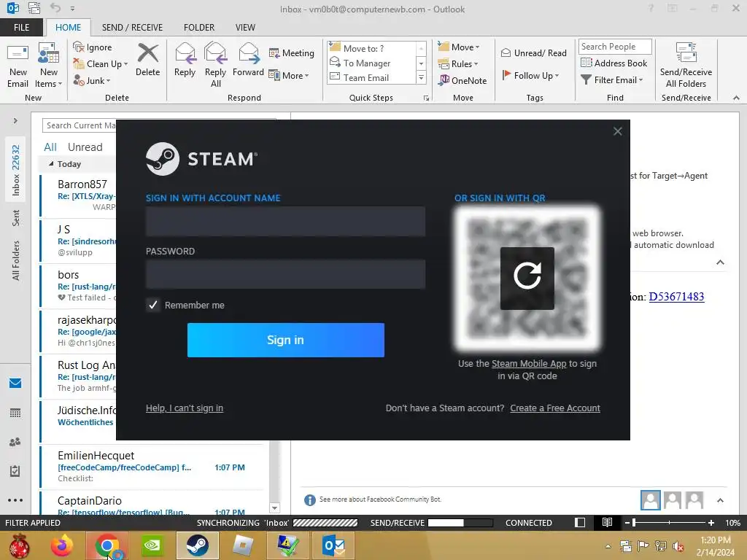
Task: Forward the selected email
Action: (248, 60)
